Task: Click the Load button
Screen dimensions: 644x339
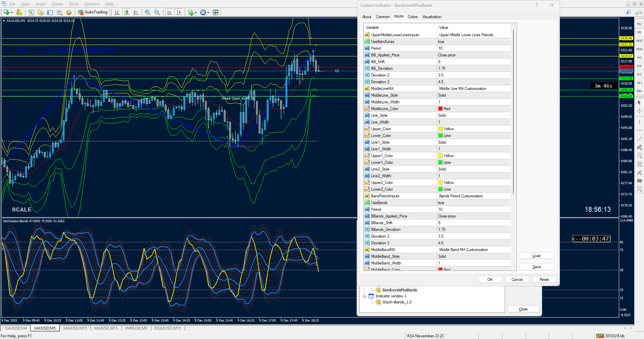Action: [x=536, y=256]
